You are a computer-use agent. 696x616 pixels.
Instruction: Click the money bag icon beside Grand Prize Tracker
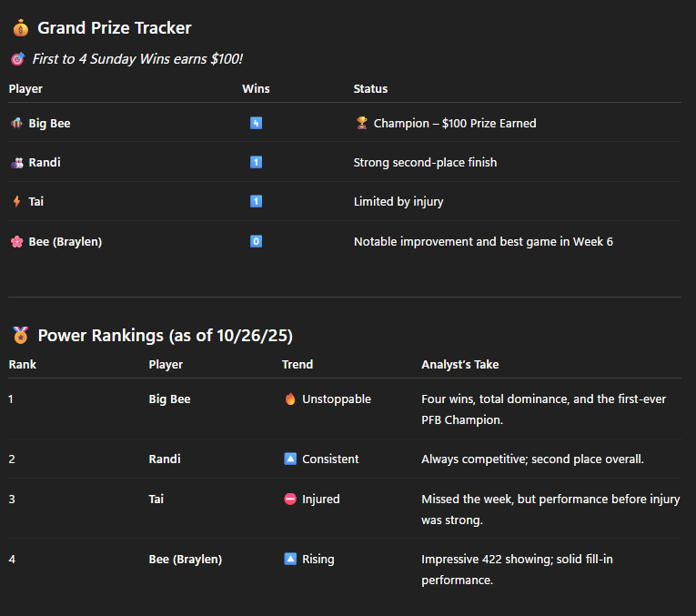(20, 28)
